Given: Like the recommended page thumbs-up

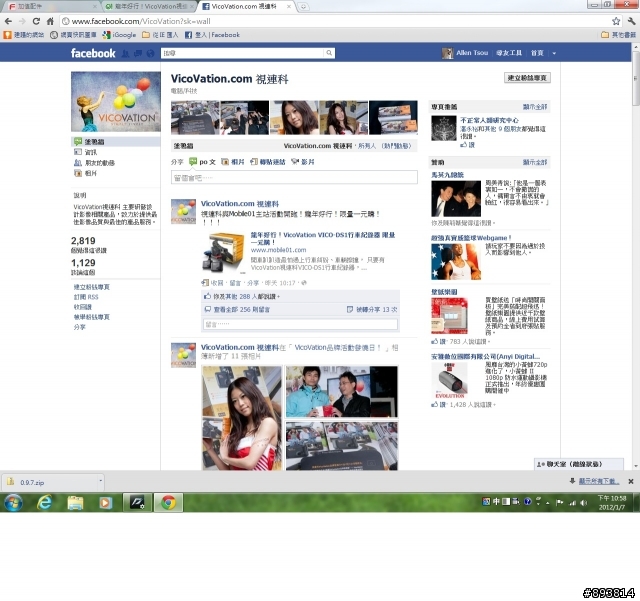Looking at the screenshot, I should point(467,145).
